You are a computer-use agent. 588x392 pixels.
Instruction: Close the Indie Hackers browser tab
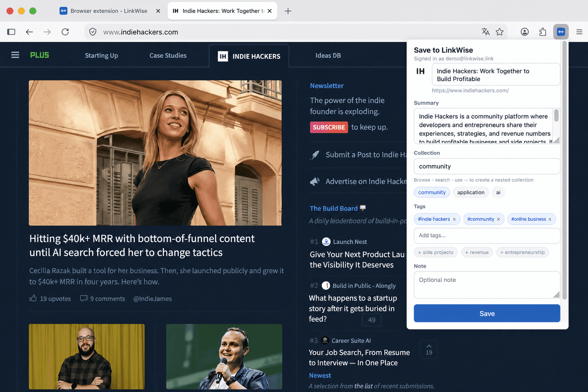269,11
